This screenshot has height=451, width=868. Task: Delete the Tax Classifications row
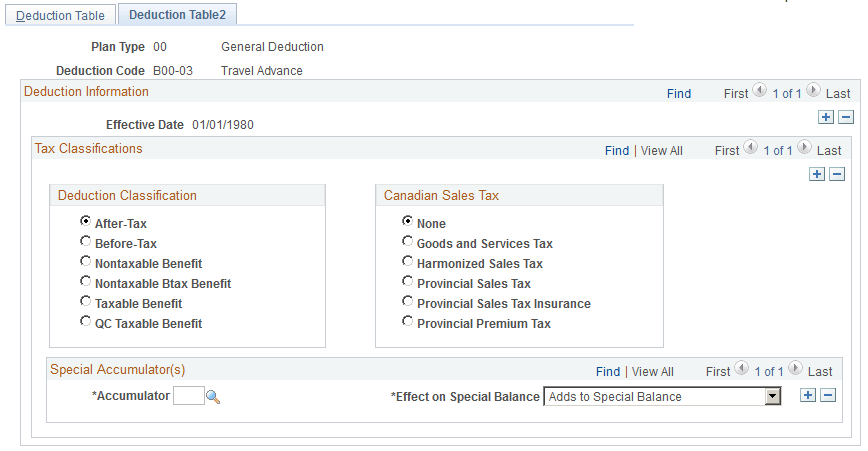tap(837, 174)
